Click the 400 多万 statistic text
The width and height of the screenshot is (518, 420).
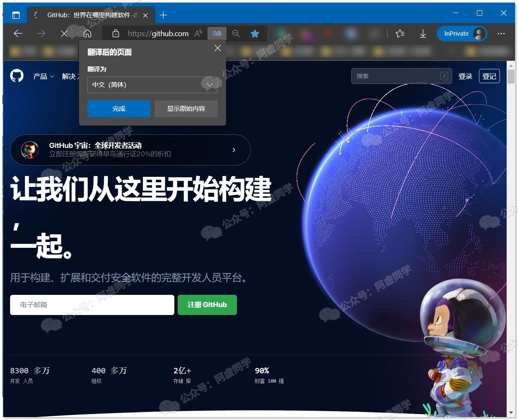(109, 370)
